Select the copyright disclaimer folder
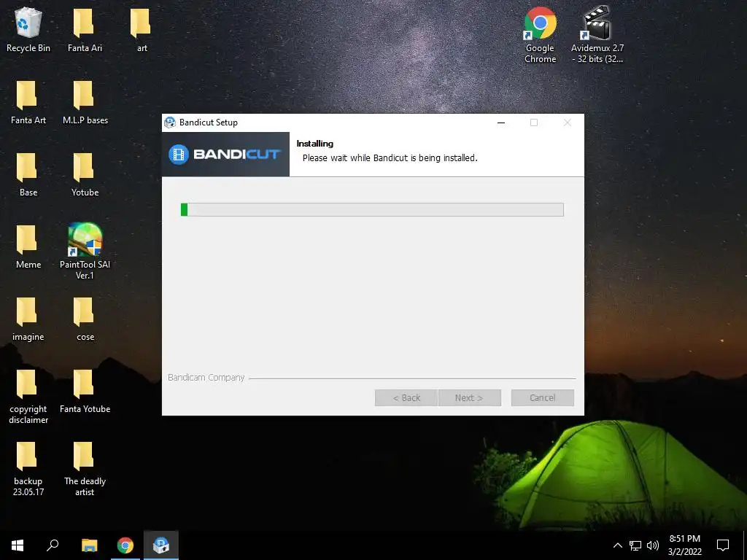This screenshot has height=560, width=747. point(28,396)
